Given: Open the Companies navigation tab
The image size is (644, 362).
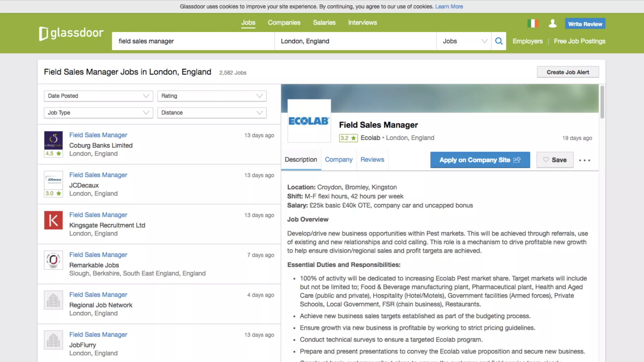Looking at the screenshot, I should [284, 23].
